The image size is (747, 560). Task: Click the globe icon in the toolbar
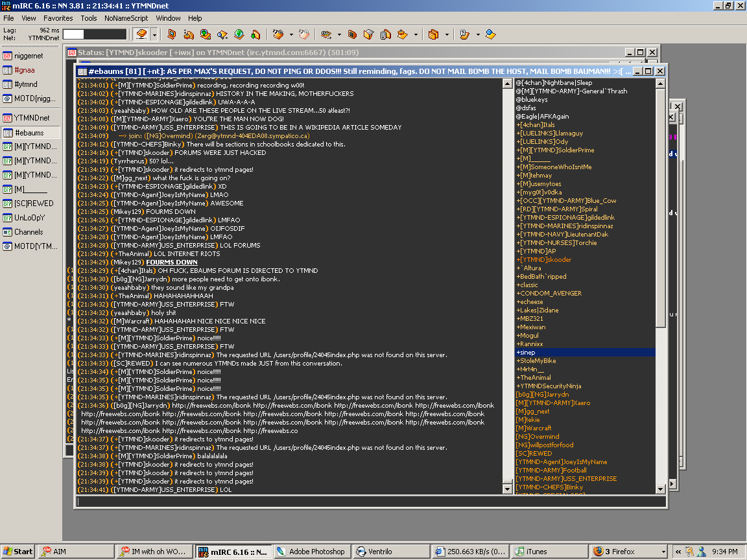(x=239, y=34)
